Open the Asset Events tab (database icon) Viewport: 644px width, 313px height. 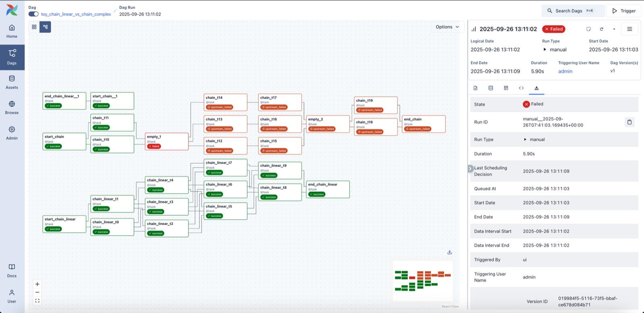click(x=491, y=88)
